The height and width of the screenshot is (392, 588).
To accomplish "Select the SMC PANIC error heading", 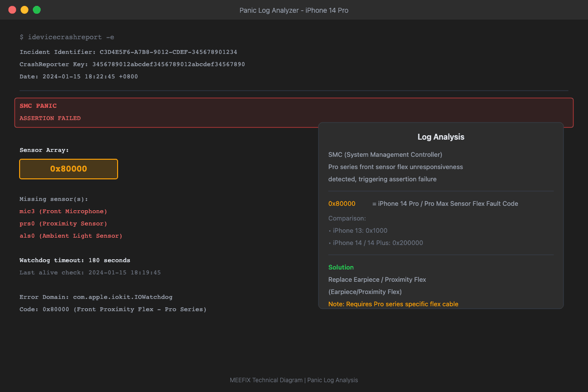I will coord(38,106).
